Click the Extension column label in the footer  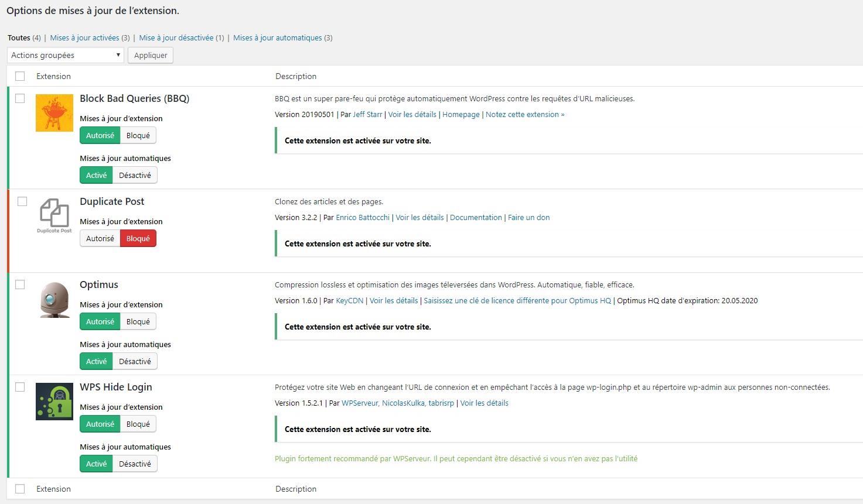53,489
